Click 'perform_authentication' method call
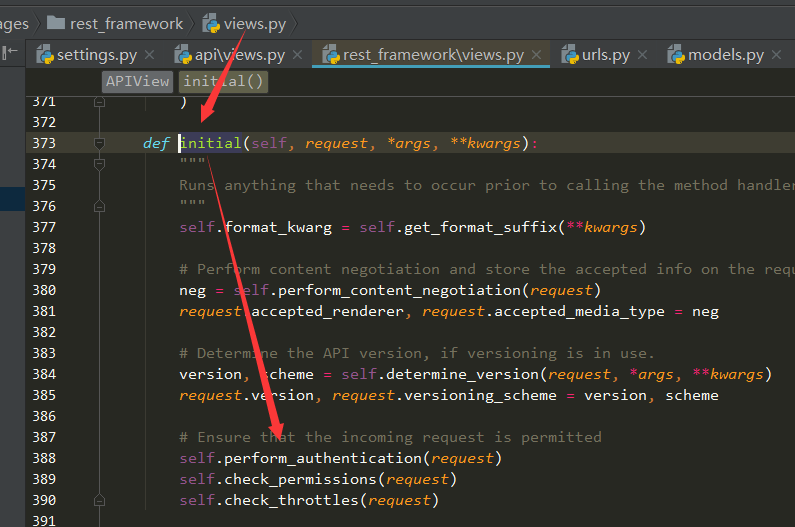The image size is (795, 527). 322,459
